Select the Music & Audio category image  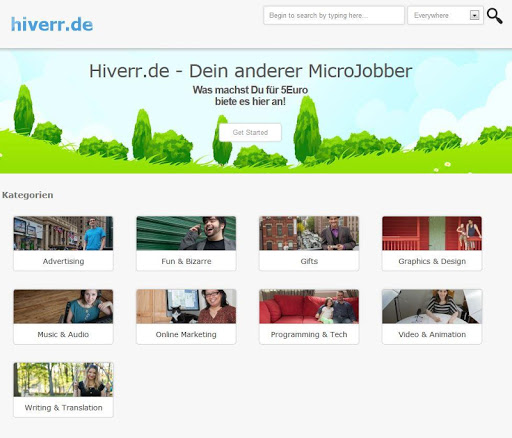coord(63,306)
